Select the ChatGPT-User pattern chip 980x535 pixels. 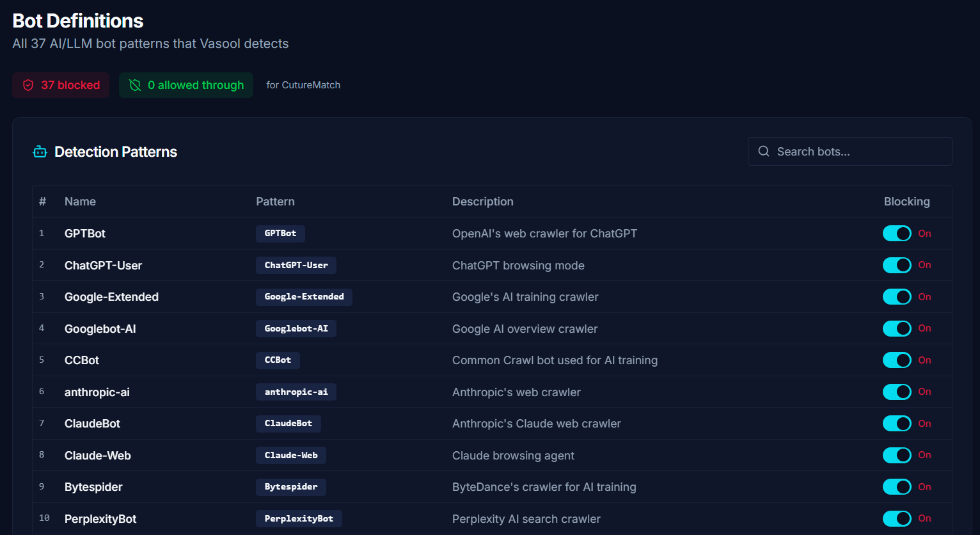click(296, 265)
